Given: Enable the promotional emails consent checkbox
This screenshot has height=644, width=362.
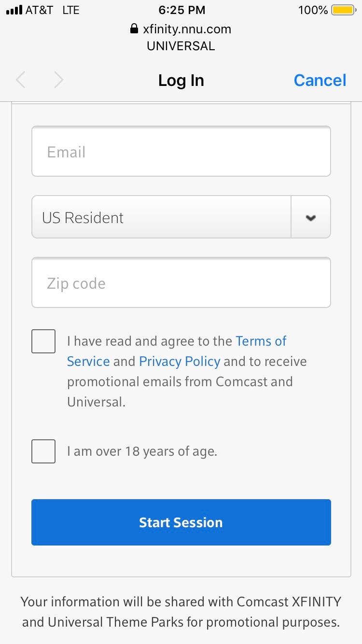Looking at the screenshot, I should [x=43, y=341].
